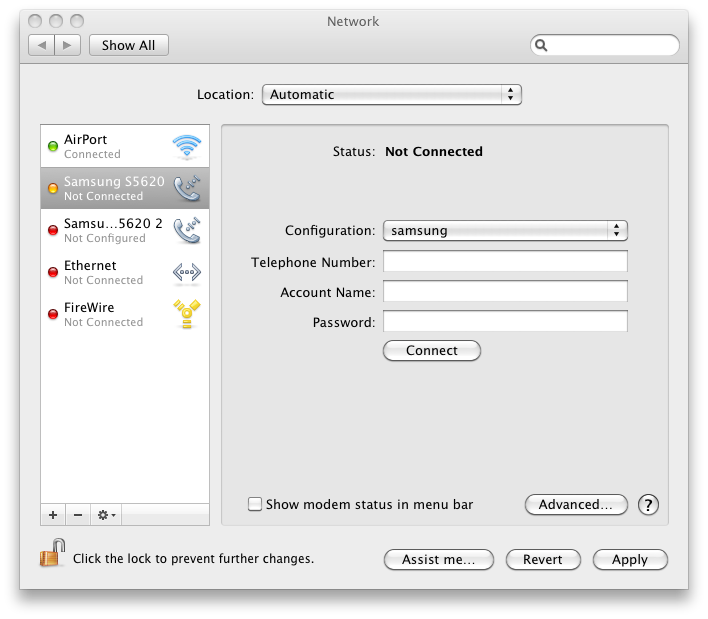
Task: Open the Location dropdown
Action: (391, 94)
